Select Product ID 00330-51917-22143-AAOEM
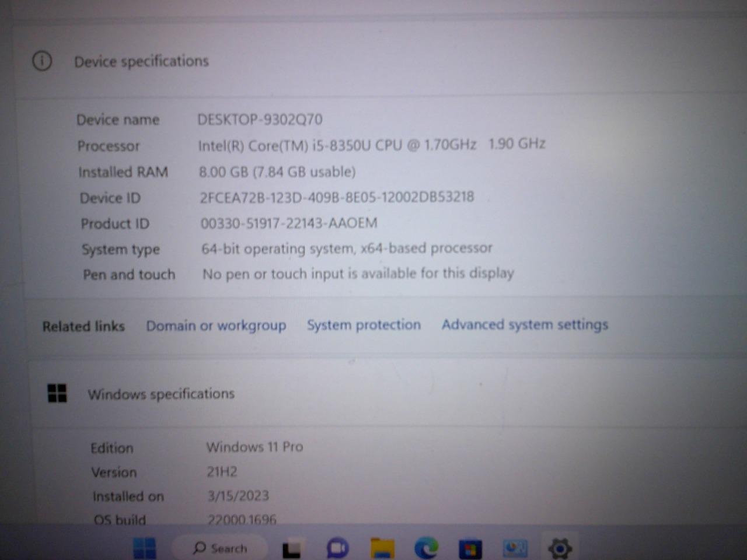The image size is (747, 560). 289,223
